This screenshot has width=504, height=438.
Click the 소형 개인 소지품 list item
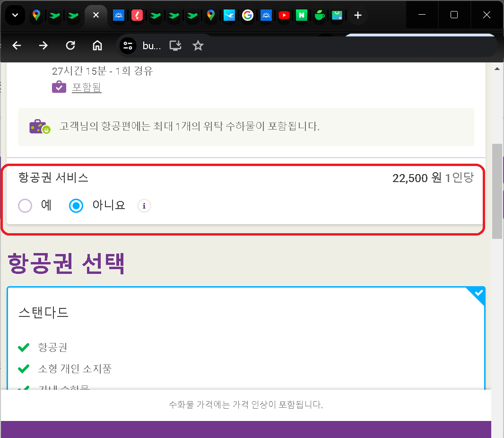pyautogui.click(x=75, y=368)
